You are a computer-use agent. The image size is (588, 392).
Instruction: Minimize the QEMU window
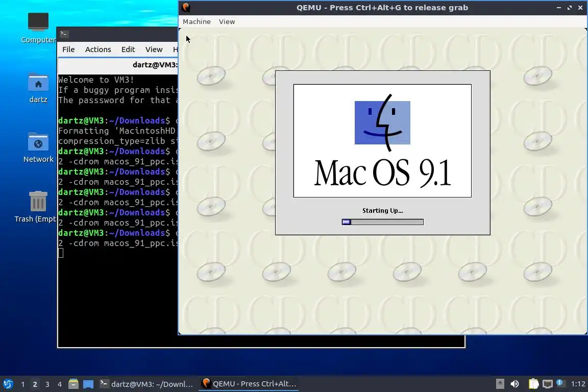point(559,8)
